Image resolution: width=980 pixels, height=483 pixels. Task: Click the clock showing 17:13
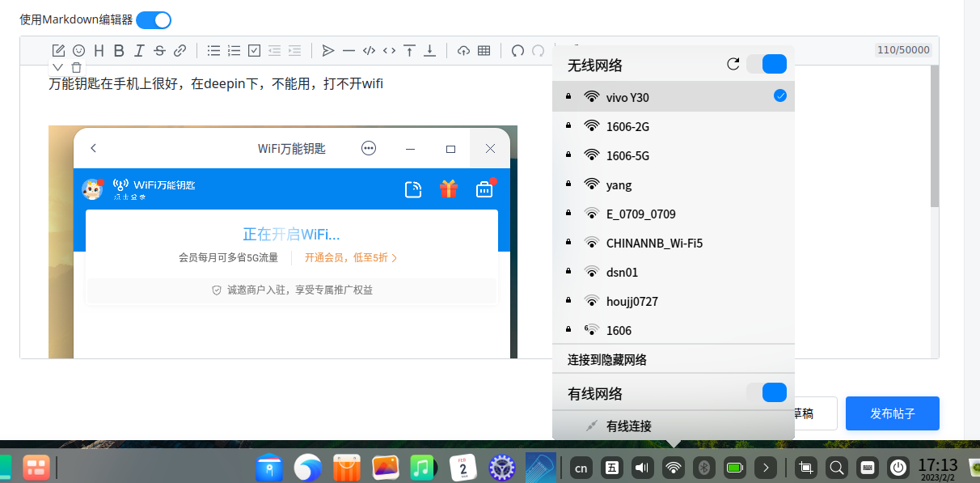point(938,468)
